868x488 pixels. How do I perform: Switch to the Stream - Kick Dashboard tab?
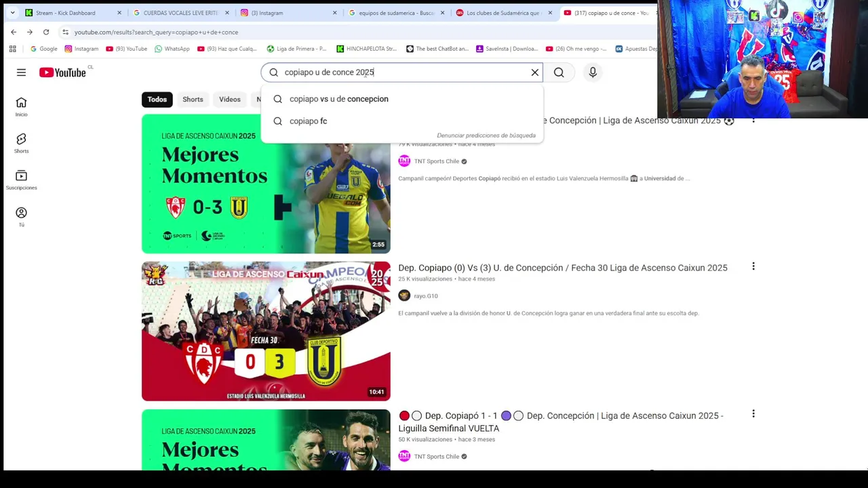point(73,13)
